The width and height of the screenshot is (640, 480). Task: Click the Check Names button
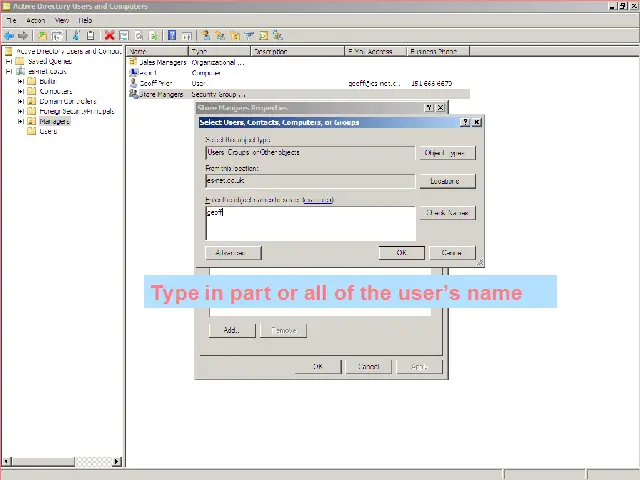(x=445, y=213)
